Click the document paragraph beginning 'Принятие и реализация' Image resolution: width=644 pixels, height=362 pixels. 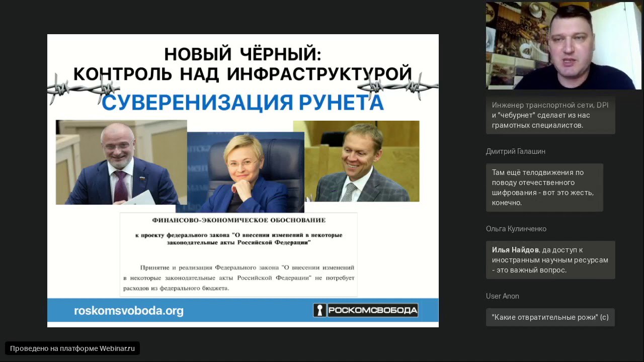(x=239, y=278)
